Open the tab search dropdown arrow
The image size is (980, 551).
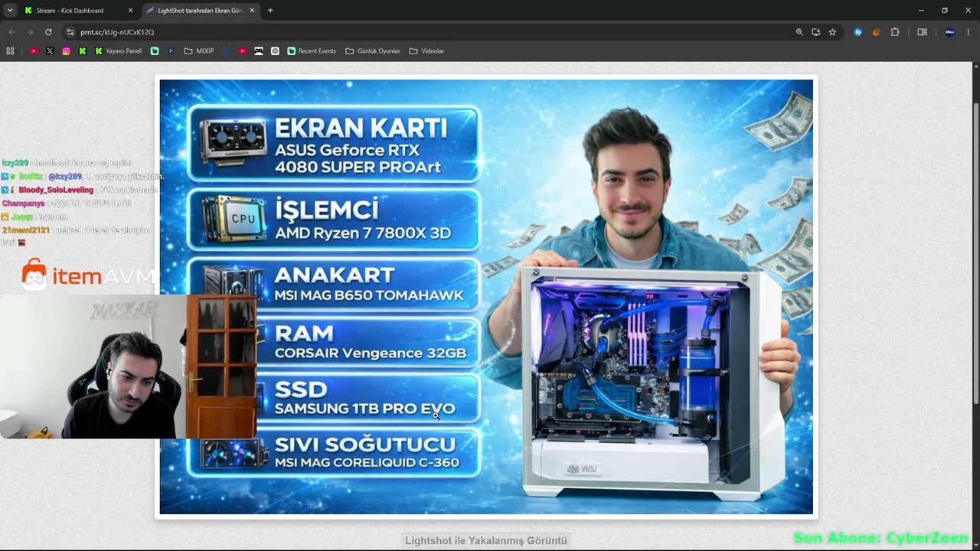point(10,10)
